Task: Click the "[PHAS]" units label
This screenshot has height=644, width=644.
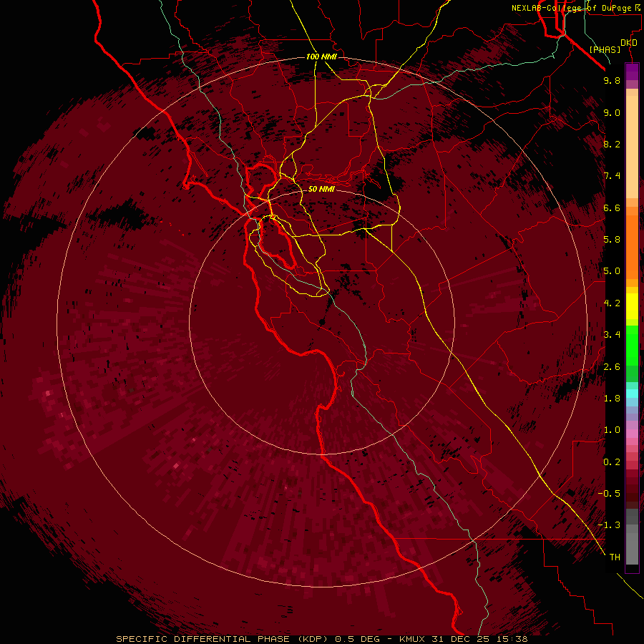Action: pos(605,49)
